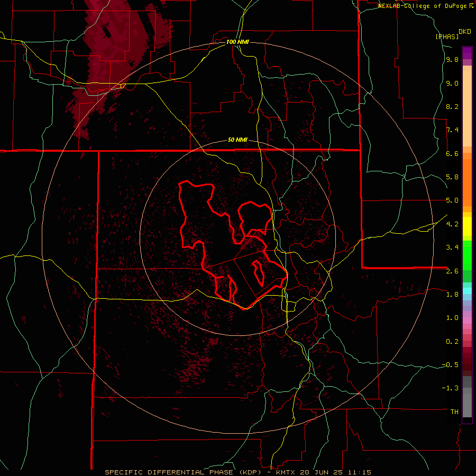This screenshot has width=476, height=476.
Task: Click the bright green segment of the color bar
Action: click(x=467, y=255)
